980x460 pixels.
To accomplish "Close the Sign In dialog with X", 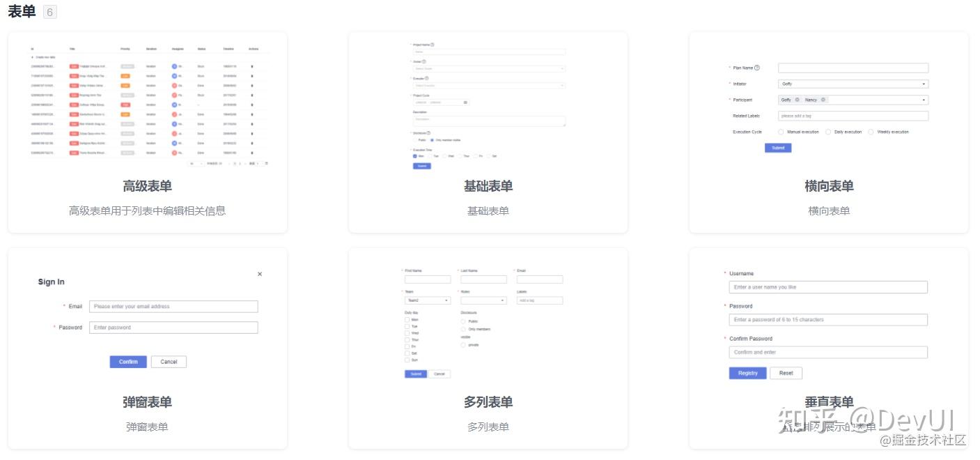I will click(260, 274).
